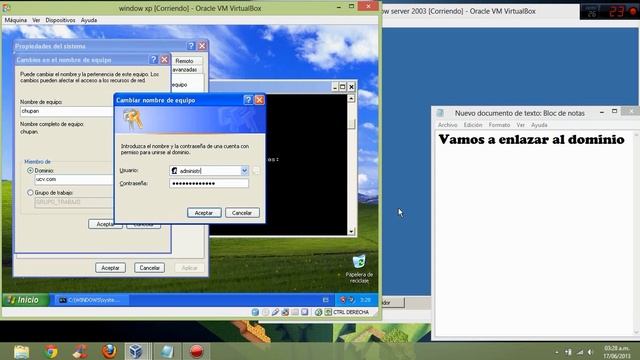Click the host clock showing 17/06/2013

point(617,352)
